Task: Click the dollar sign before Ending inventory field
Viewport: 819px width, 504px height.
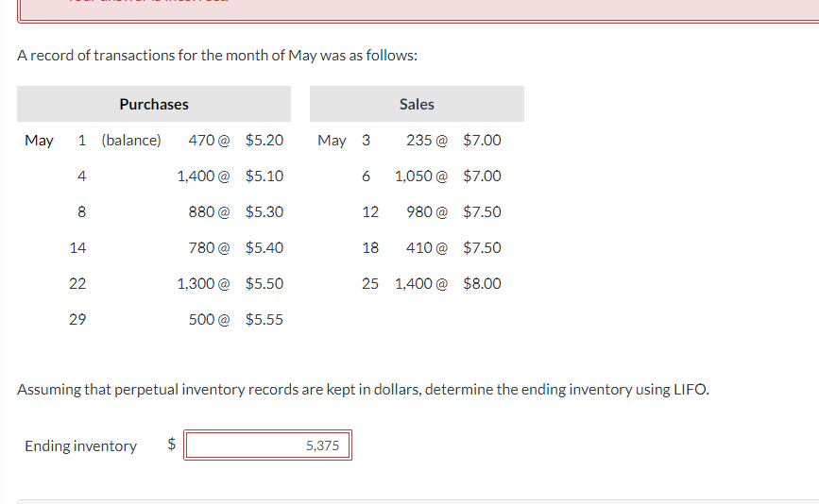Action: coord(171,444)
